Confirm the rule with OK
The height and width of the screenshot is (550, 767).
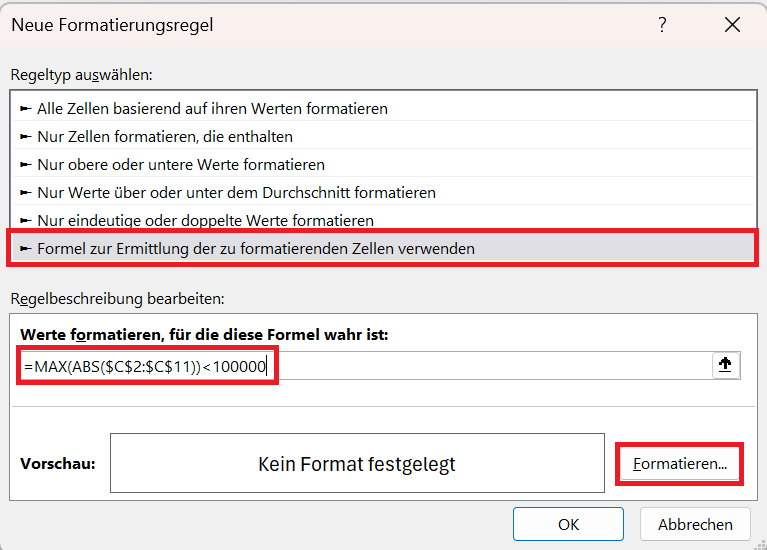tap(568, 524)
